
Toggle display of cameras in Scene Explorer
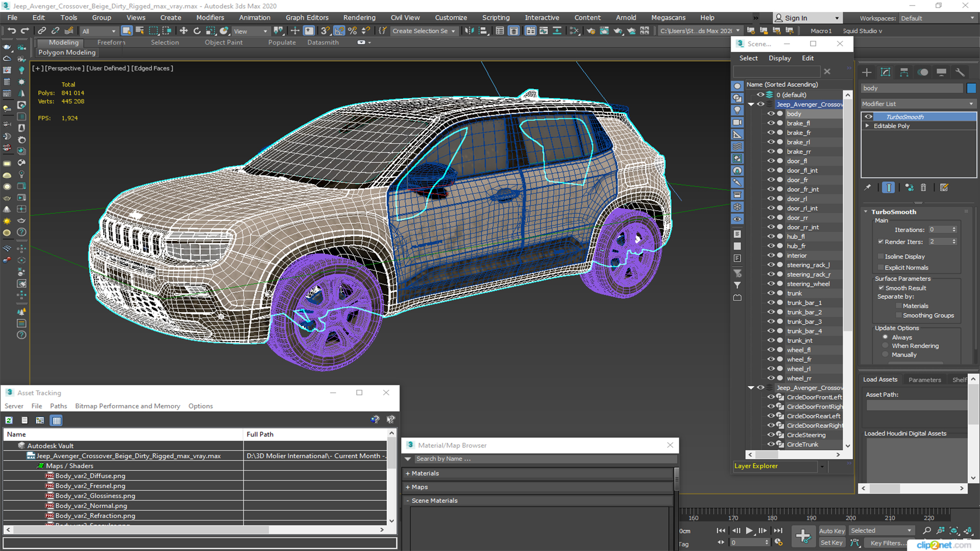point(737,122)
